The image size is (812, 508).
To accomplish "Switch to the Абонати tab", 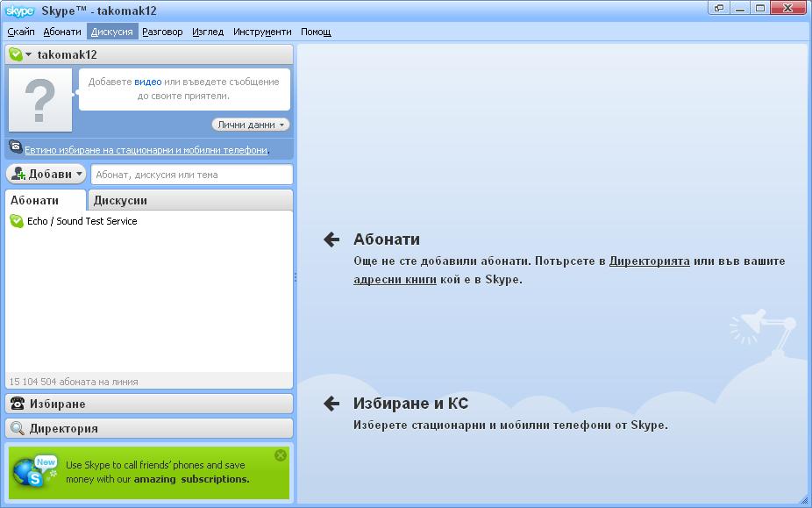I will 45,200.
